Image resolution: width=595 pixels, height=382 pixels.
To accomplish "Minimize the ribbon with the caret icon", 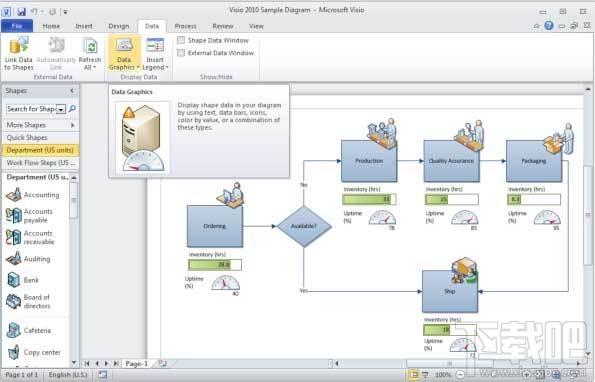I will tap(536, 26).
